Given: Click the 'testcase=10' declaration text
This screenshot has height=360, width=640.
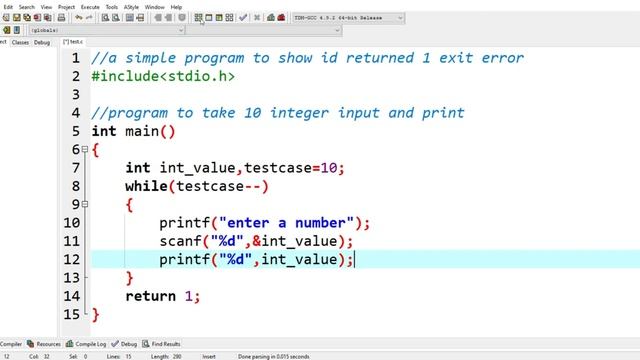Looking at the screenshot, I should point(290,168).
